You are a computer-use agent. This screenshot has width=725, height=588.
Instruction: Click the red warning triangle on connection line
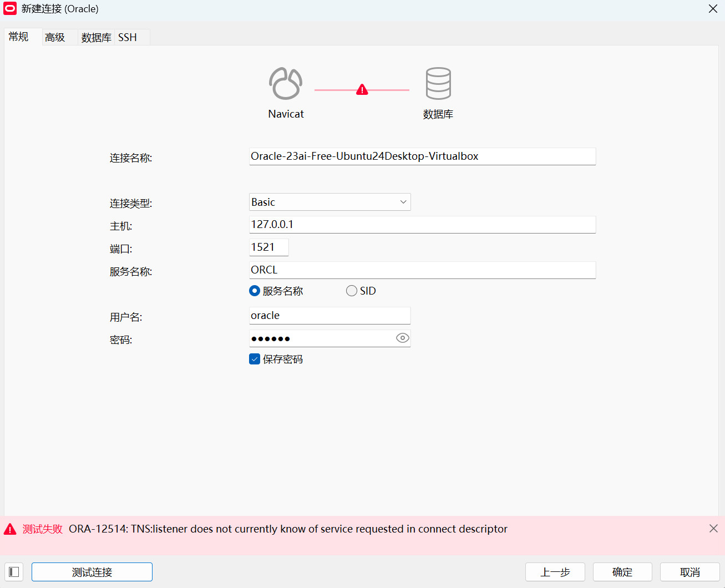[362, 89]
